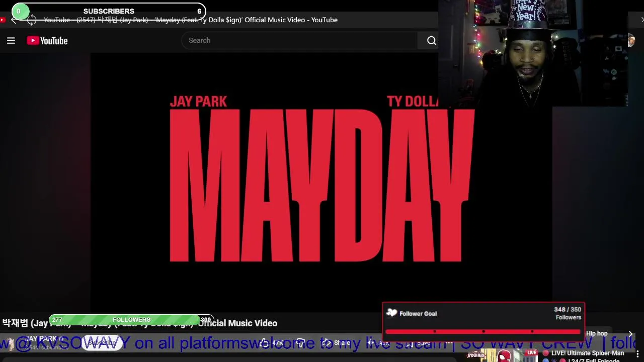Click the green FOLLOWERS progress bar
Screen dimensions: 644x362
pyautogui.click(x=131, y=320)
